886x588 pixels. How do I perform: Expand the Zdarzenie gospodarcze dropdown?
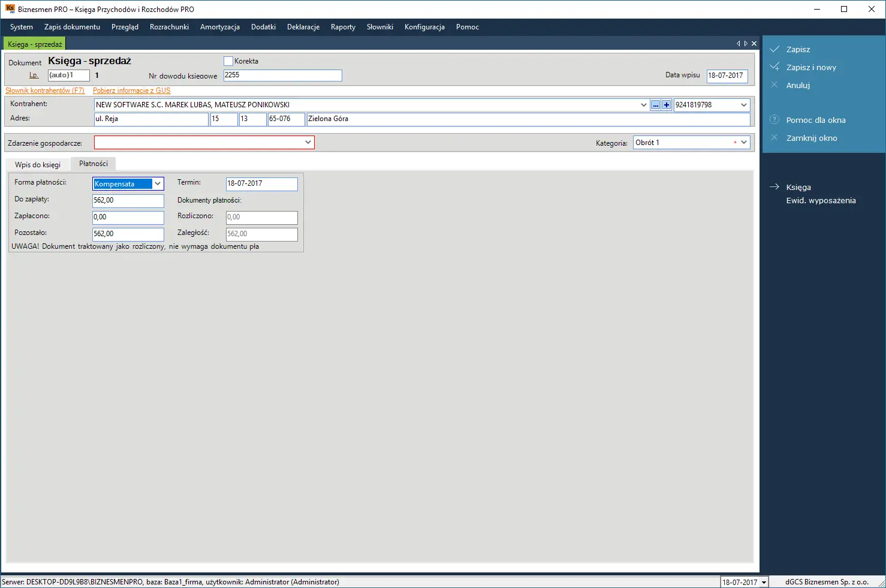tap(308, 142)
